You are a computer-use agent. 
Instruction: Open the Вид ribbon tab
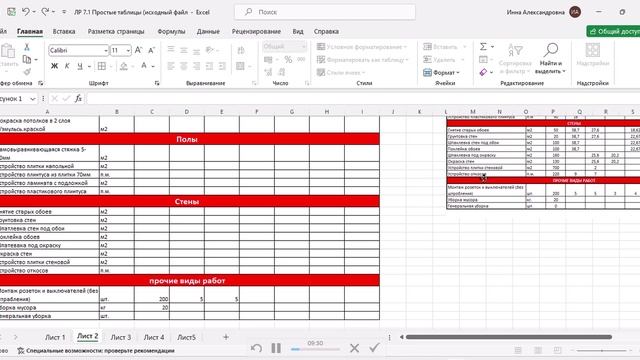click(298, 31)
